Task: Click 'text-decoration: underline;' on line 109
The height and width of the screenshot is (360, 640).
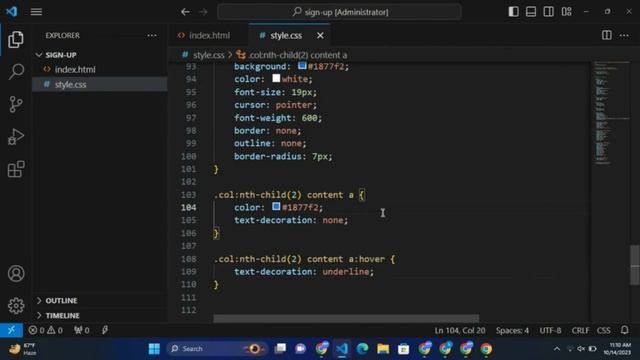Action: [304, 272]
